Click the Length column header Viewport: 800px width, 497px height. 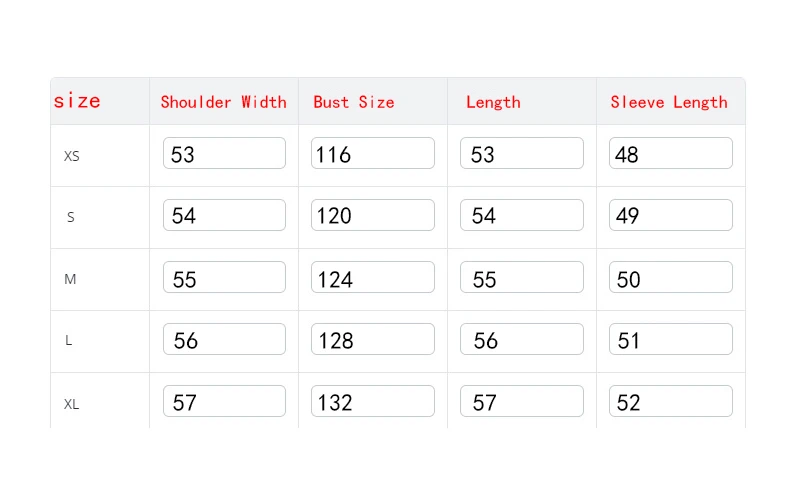coord(493,102)
